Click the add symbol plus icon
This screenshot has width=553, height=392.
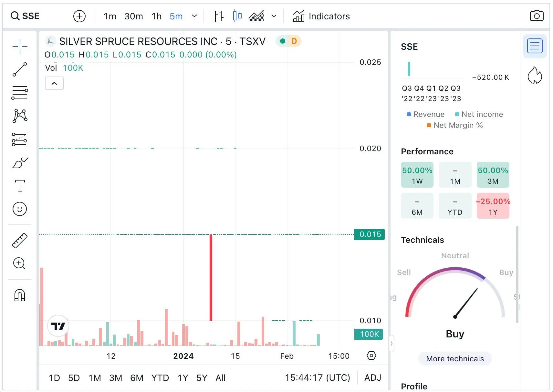tap(79, 16)
